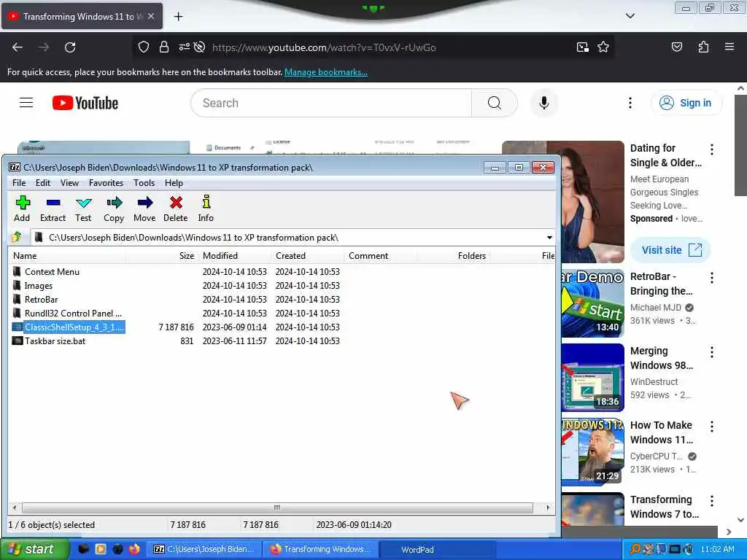The image size is (747, 560).
Task: Click the YouTube search field
Action: pyautogui.click(x=331, y=103)
